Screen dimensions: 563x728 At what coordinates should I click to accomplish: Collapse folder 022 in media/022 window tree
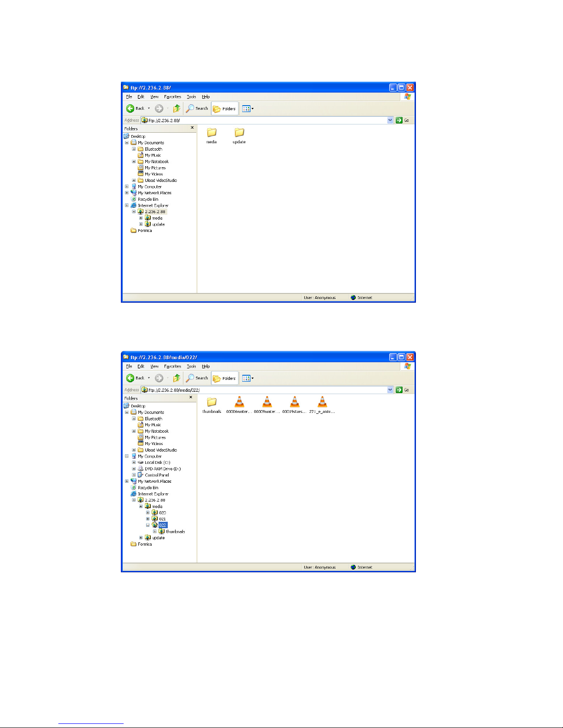click(148, 525)
